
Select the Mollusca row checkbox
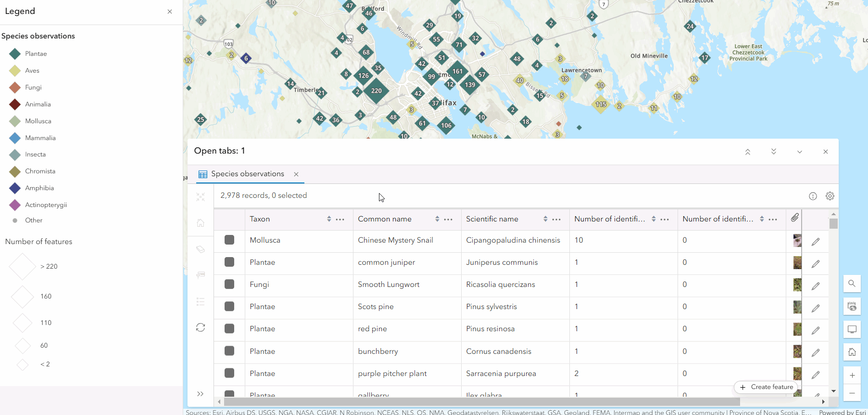(x=229, y=240)
